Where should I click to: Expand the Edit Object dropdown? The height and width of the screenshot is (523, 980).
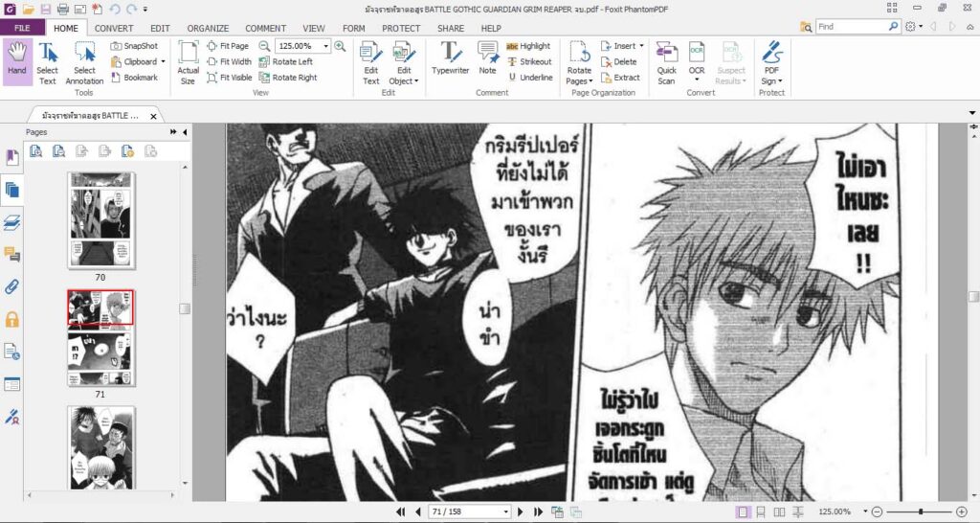[x=415, y=81]
